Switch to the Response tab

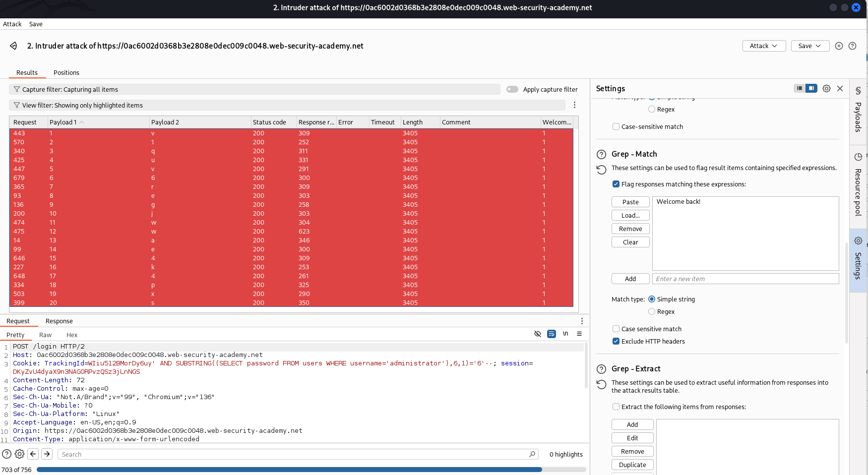point(59,321)
